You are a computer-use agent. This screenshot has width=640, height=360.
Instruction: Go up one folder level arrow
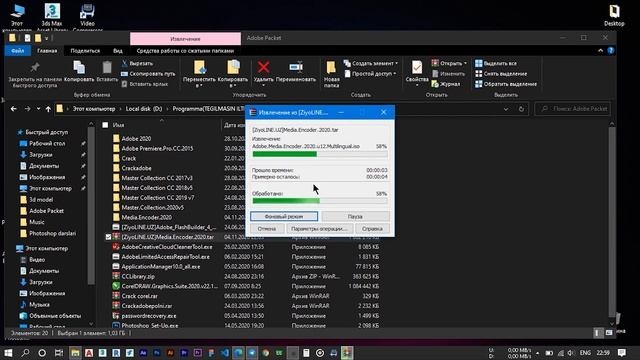pyautogui.click(x=48, y=109)
